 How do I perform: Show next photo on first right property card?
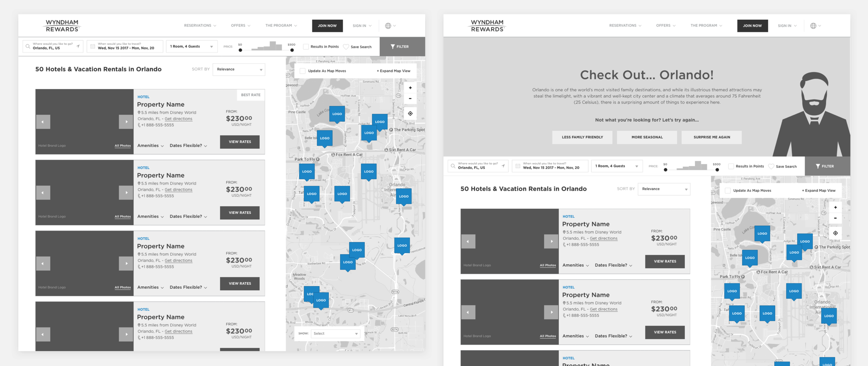(551, 241)
